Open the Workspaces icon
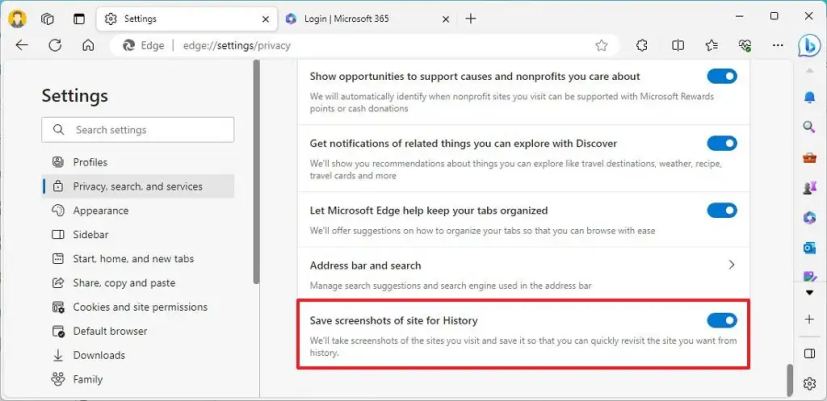This screenshot has height=401, width=827. click(x=47, y=19)
